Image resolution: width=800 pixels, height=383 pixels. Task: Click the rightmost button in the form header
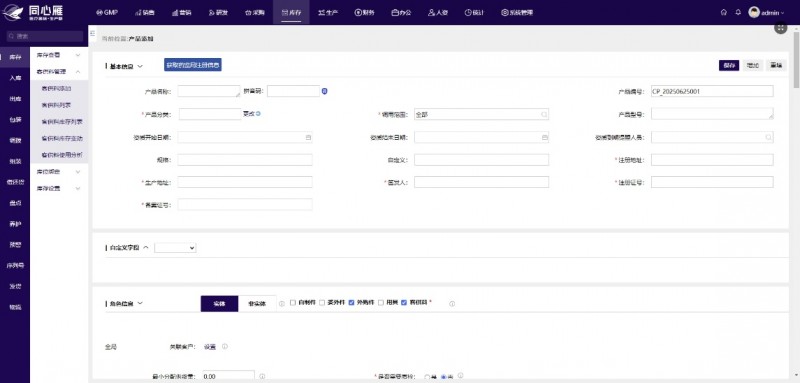pos(776,65)
